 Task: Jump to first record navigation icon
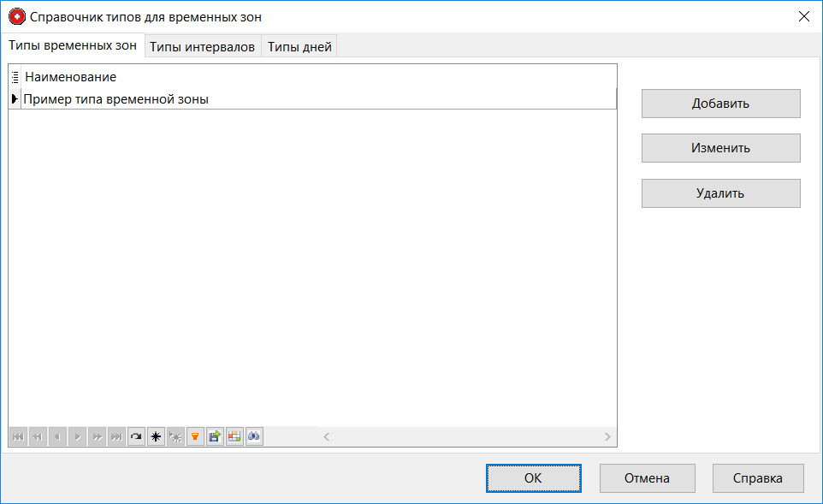click(17, 436)
